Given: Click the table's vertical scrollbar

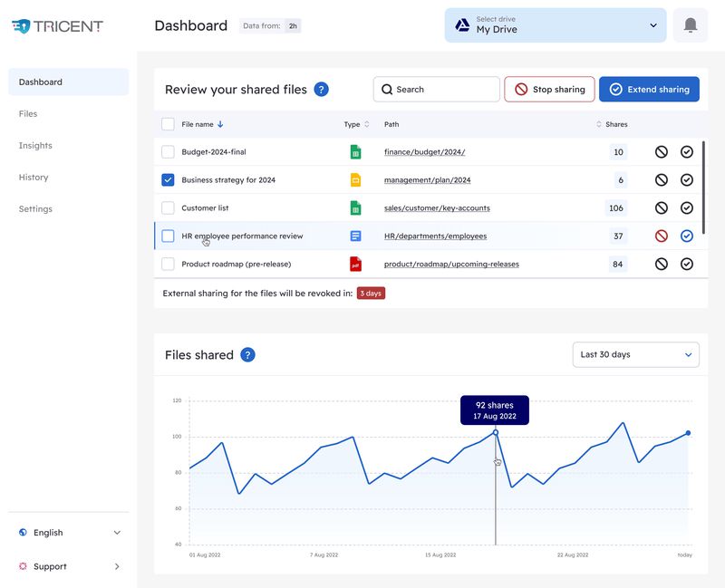Looking at the screenshot, I should pos(703,188).
